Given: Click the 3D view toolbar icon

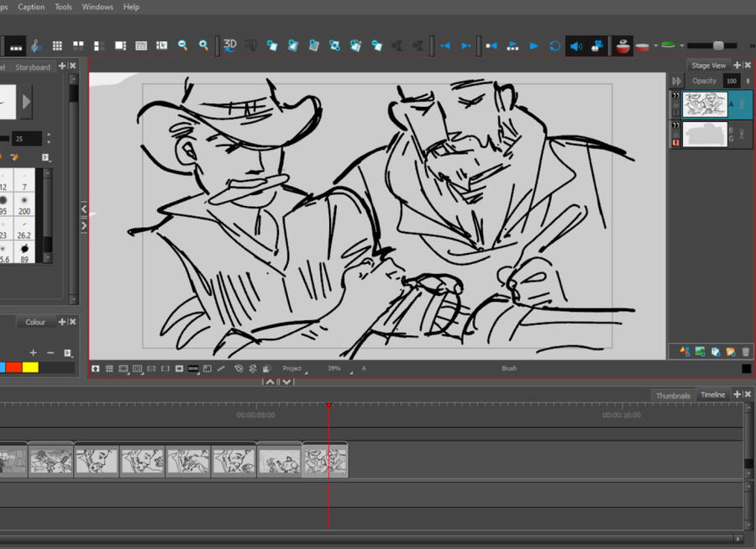Looking at the screenshot, I should tap(229, 45).
